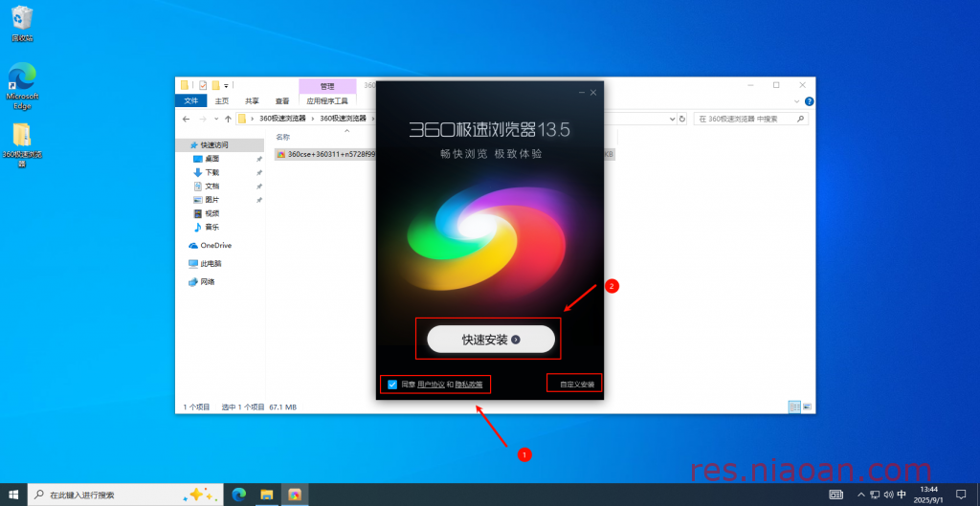Uncheck the 同意 agreement checkbox in installer
Viewport: 980px width, 506px height.
coord(392,385)
